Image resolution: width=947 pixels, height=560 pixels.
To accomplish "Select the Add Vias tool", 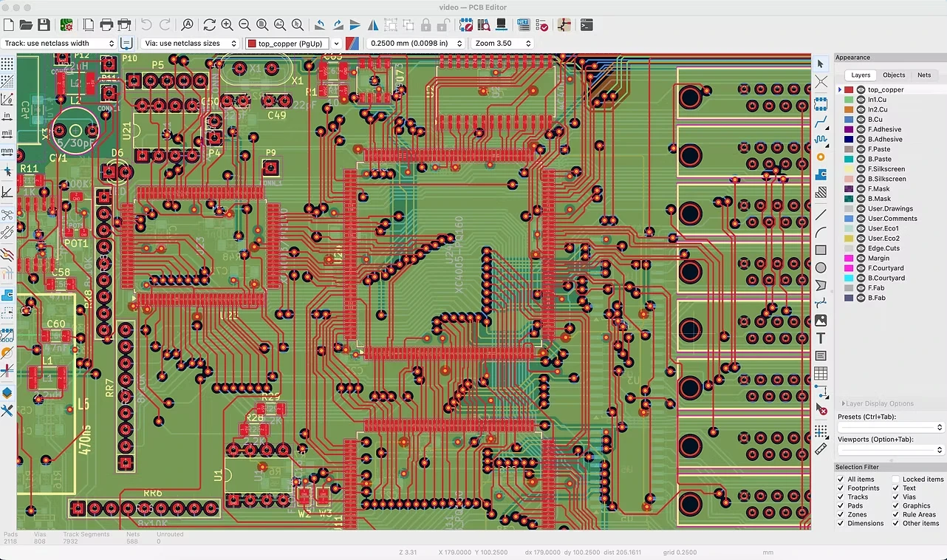I will tap(821, 157).
